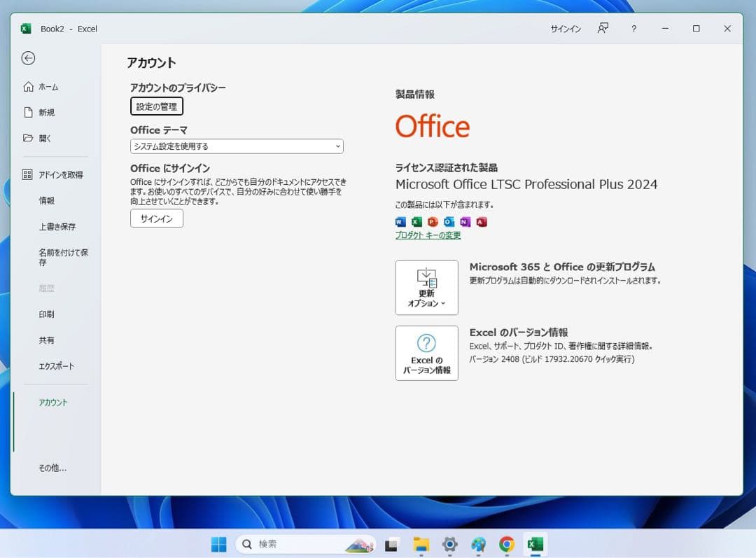Click the large orange Office logo text
The height and width of the screenshot is (558, 756).
click(433, 126)
